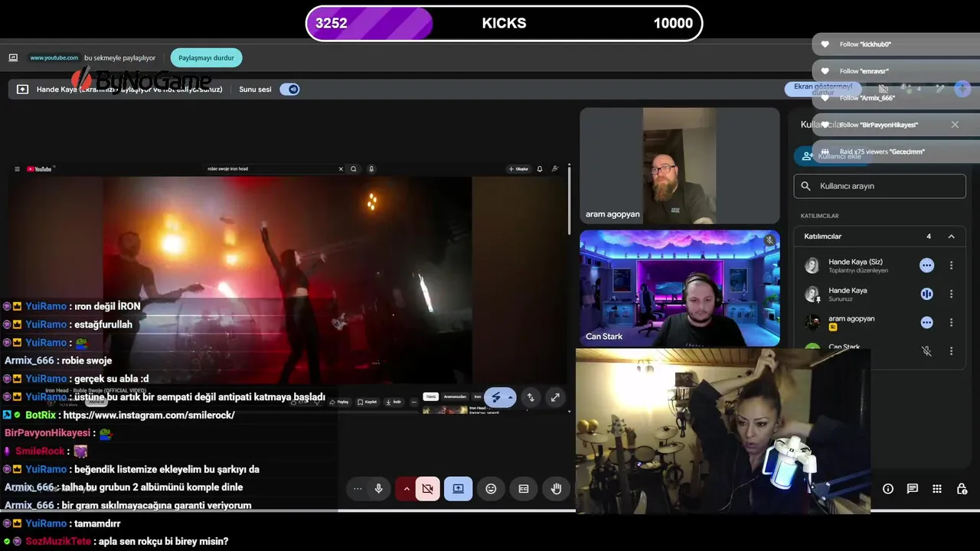Click the swap arrows button on shared screen
Viewport: 980px width, 551px height.
[531, 397]
